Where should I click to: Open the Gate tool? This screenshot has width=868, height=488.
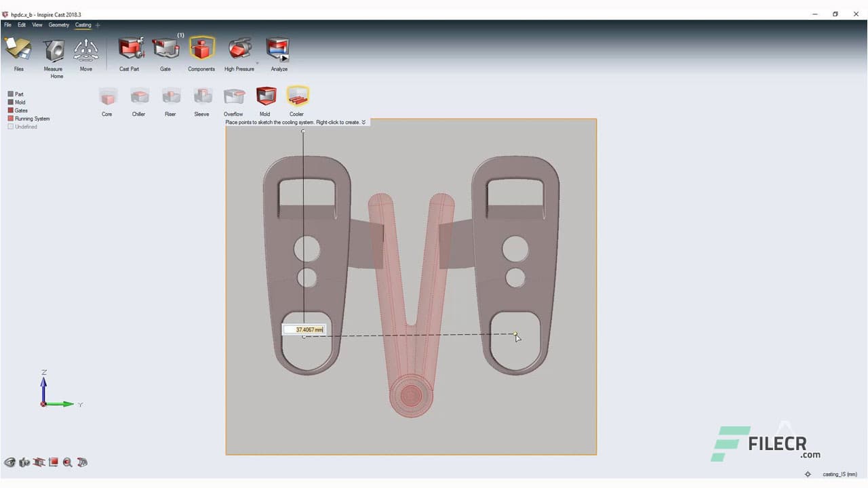click(165, 49)
